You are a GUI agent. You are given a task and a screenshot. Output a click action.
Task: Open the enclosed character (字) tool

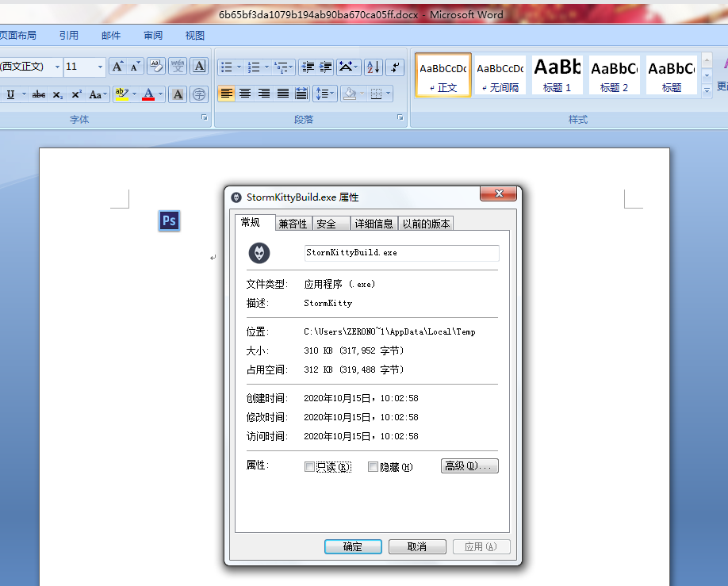coord(199,94)
